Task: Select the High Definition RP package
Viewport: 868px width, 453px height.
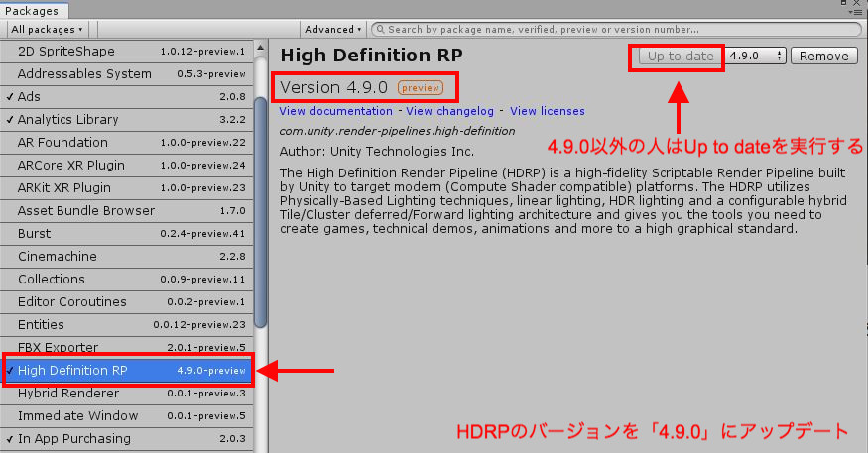Action: (128, 370)
